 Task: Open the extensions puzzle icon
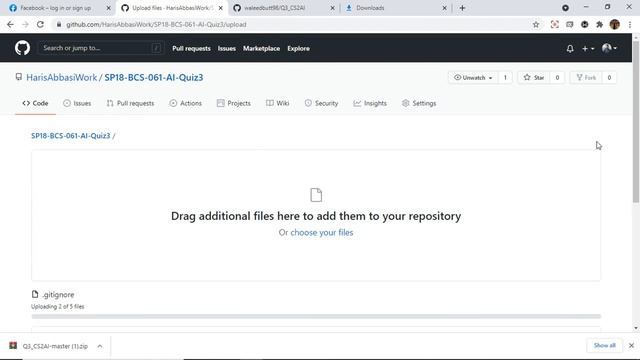(600, 24)
